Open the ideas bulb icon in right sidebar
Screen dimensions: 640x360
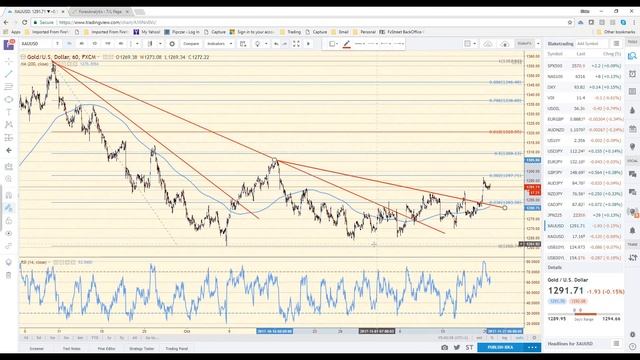tap(632, 147)
